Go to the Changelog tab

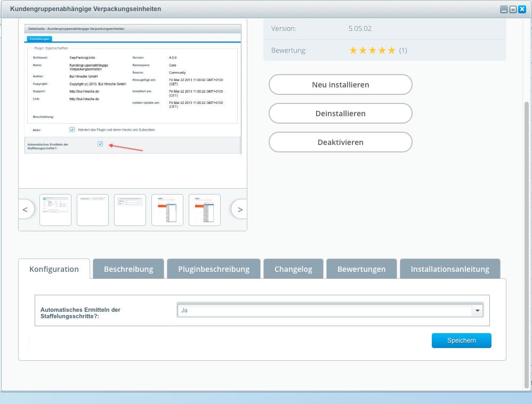coord(293,269)
